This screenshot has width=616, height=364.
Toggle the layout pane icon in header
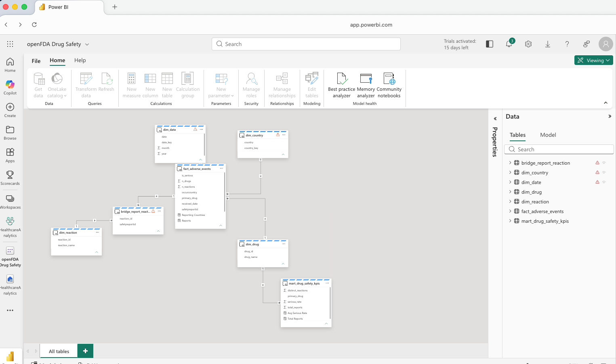[490, 44]
